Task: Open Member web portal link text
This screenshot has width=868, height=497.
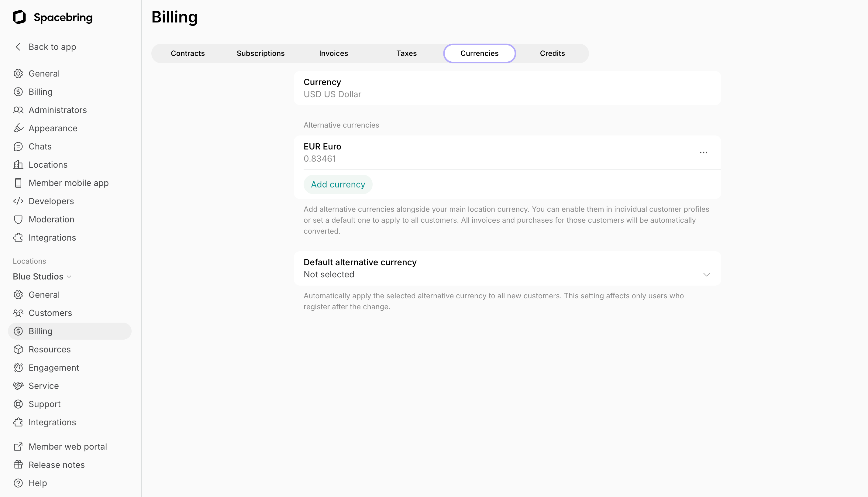Action: [67, 447]
